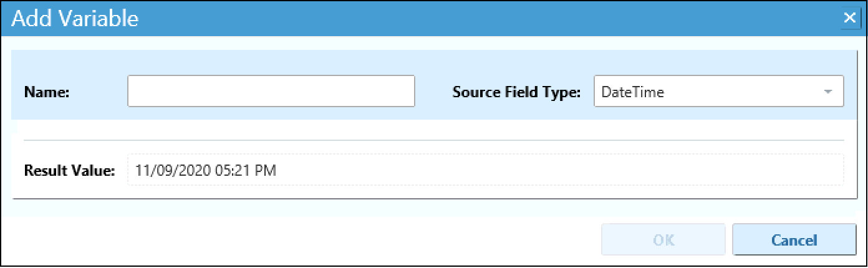The height and width of the screenshot is (268, 868).
Task: Click the greyed-out OK button
Action: (663, 240)
